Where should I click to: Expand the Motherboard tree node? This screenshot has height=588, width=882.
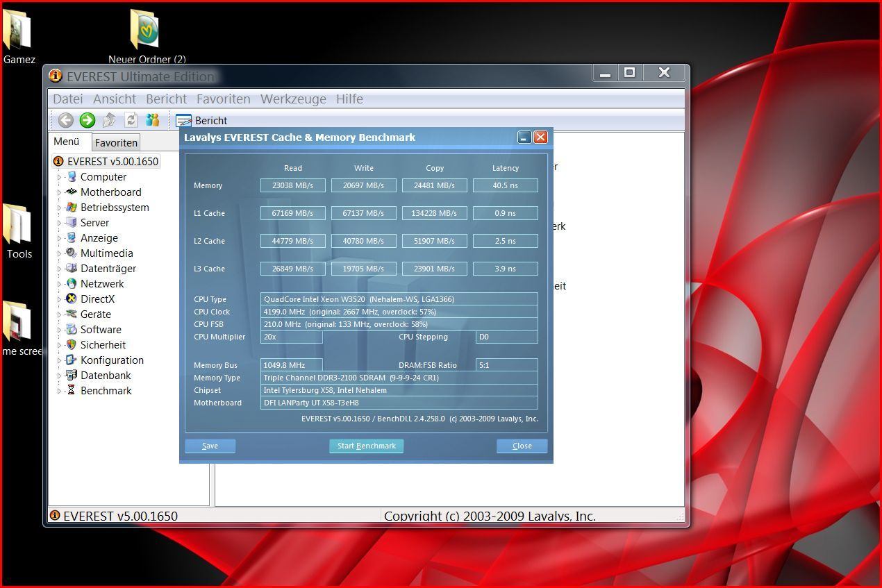tap(59, 192)
